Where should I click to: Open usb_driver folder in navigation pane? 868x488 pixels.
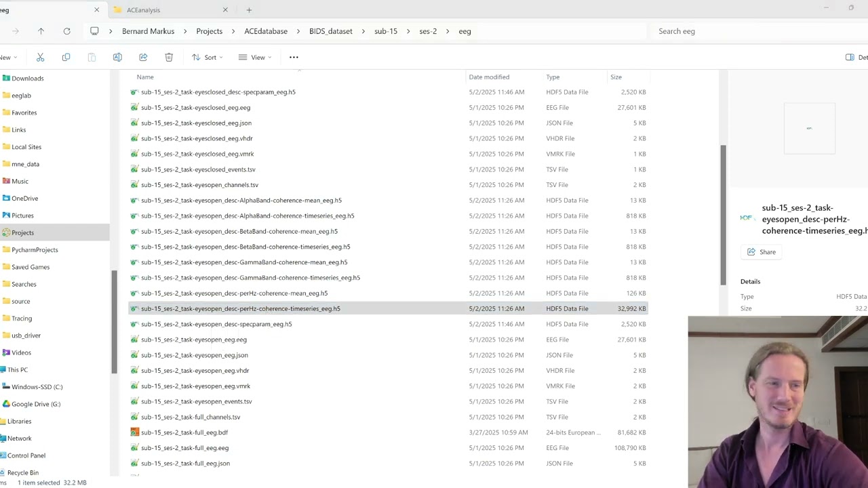tap(26, 335)
